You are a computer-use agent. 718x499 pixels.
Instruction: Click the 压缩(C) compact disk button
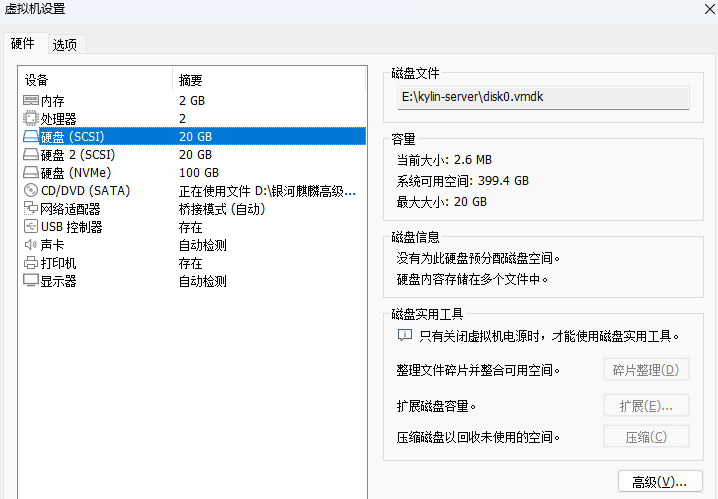646,437
